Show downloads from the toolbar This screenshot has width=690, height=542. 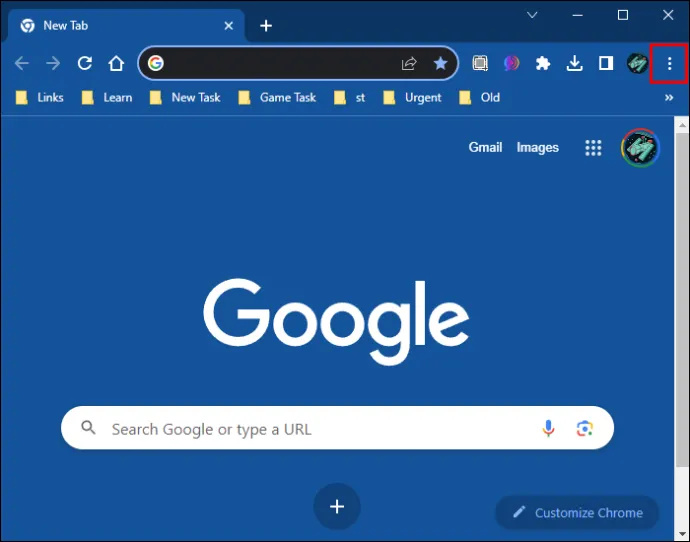click(574, 63)
